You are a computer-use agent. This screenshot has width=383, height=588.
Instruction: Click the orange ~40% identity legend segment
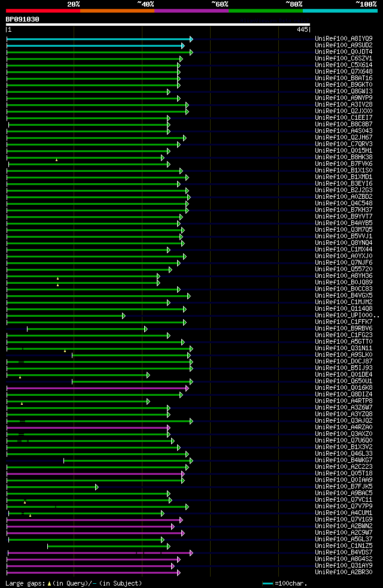point(117,11)
